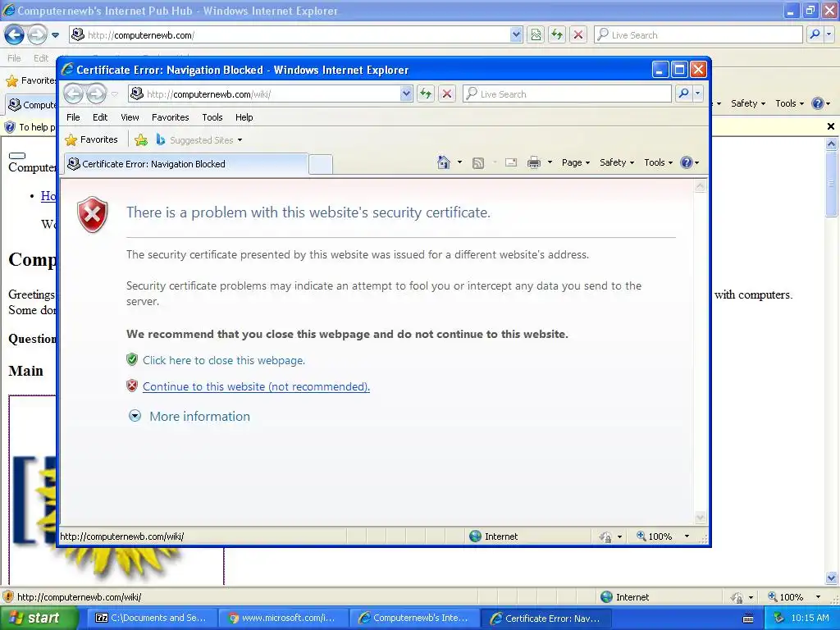Screen dimensions: 840x630
Task: Click the back arrow in the front Certificate Error window
Action: tap(74, 94)
